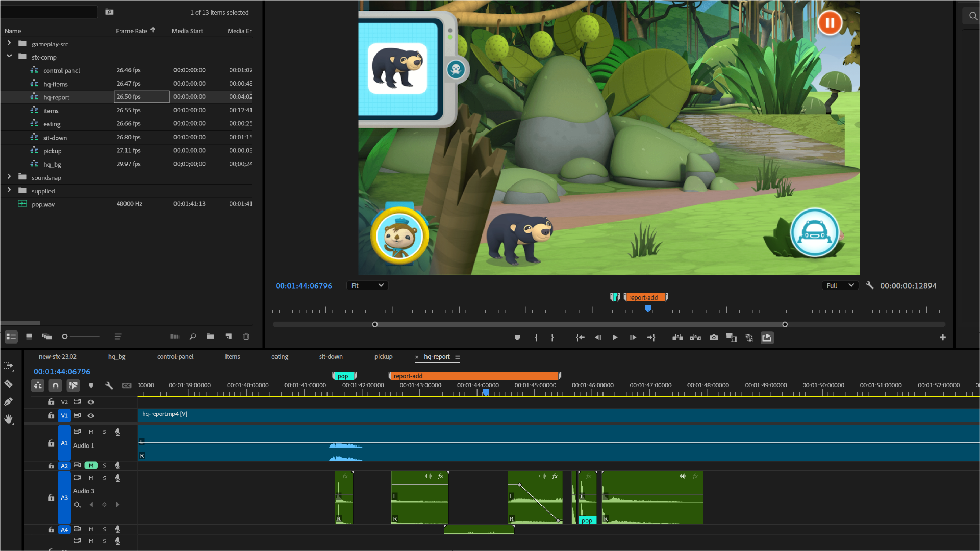Mute track A1
Viewport: 980px width, 551px height.
click(91, 432)
